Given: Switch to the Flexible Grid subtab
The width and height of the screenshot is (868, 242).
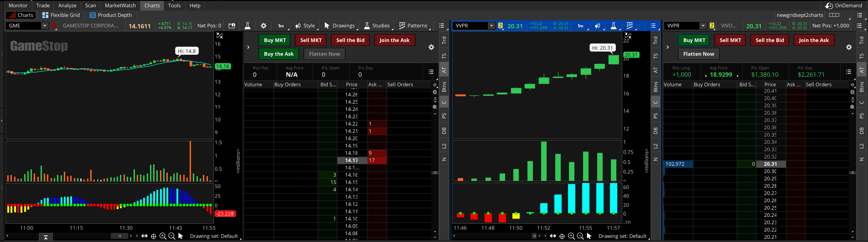Looking at the screenshot, I should [61, 15].
